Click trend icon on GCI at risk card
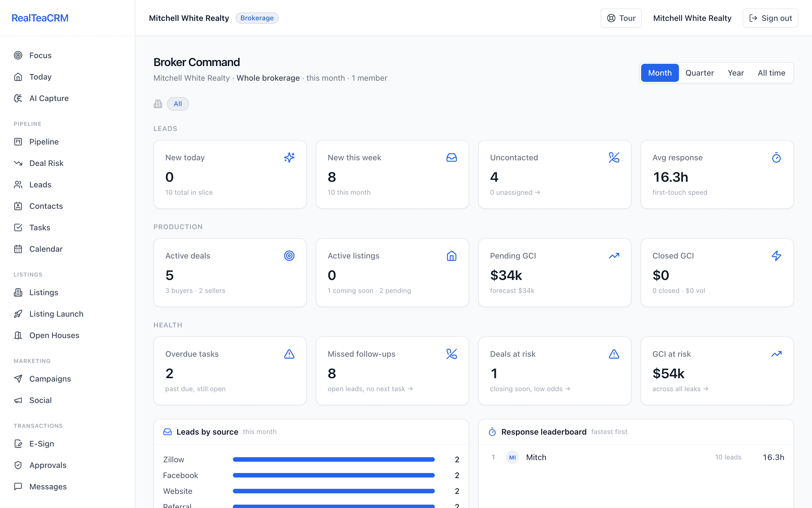This screenshot has height=508, width=812. (776, 354)
